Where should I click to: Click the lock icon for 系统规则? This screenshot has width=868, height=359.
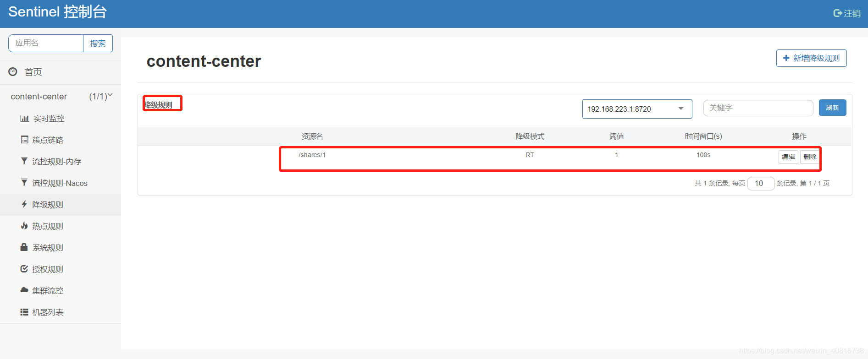click(x=24, y=247)
